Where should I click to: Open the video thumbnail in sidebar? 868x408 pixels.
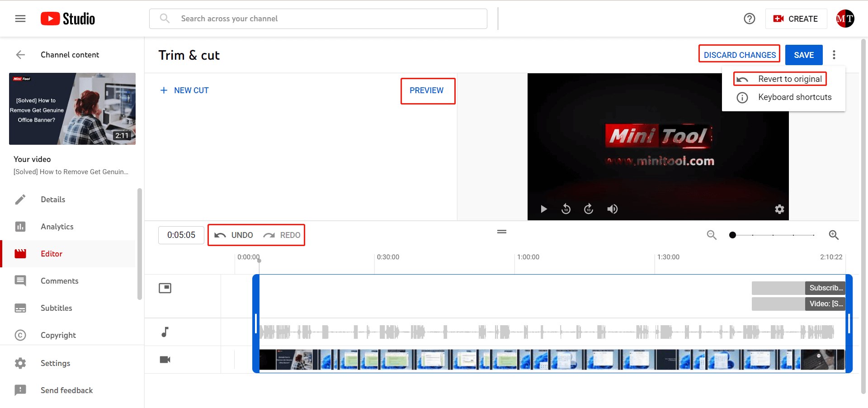[x=72, y=109]
